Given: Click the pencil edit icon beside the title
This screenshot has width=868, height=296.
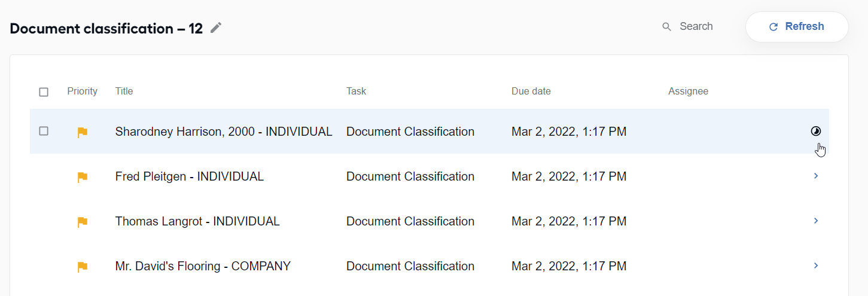Looking at the screenshot, I should (216, 28).
